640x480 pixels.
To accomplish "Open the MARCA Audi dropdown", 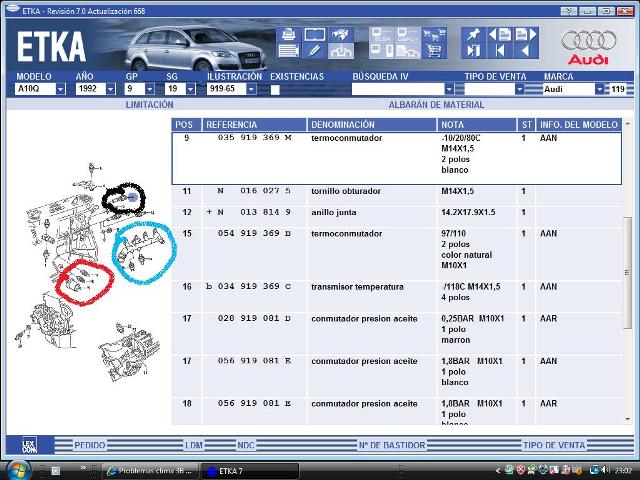I will click(599, 89).
